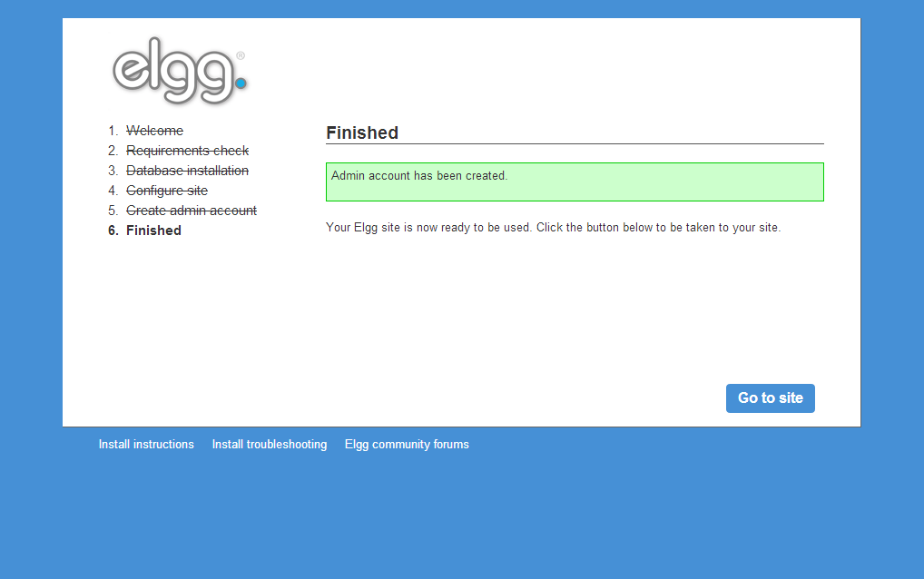The image size is (924, 579).
Task: Click the number 6 beside Finished step
Action: click(113, 231)
